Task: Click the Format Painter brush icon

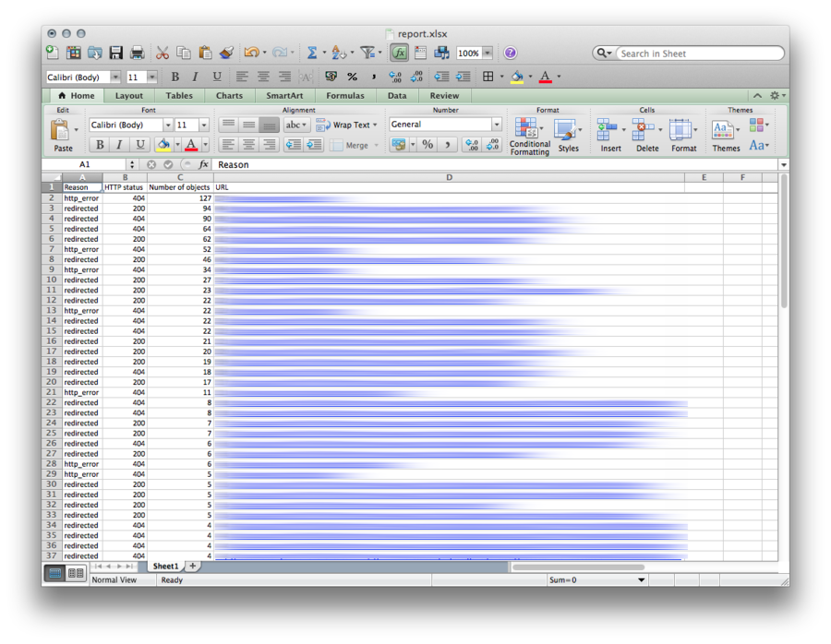Action: pyautogui.click(x=227, y=54)
